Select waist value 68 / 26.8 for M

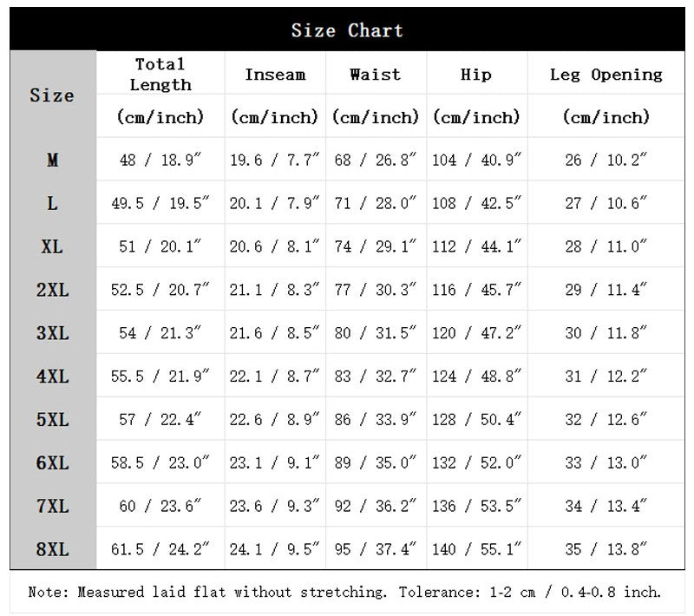click(x=376, y=160)
